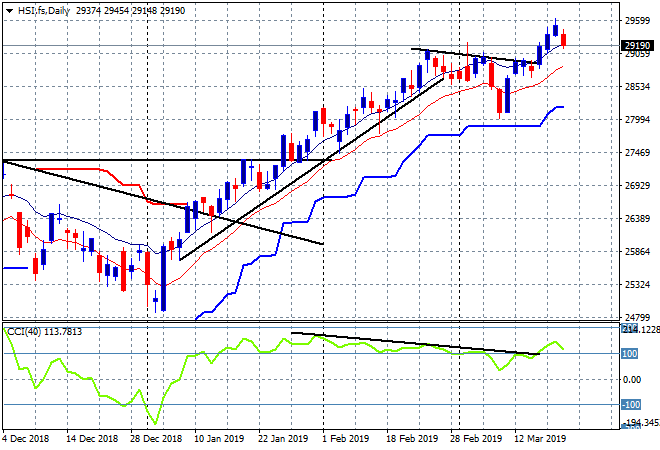Image resolution: width=660 pixels, height=450 pixels.
Task: Click the 28 Dec 2018 date label
Action: (x=156, y=439)
